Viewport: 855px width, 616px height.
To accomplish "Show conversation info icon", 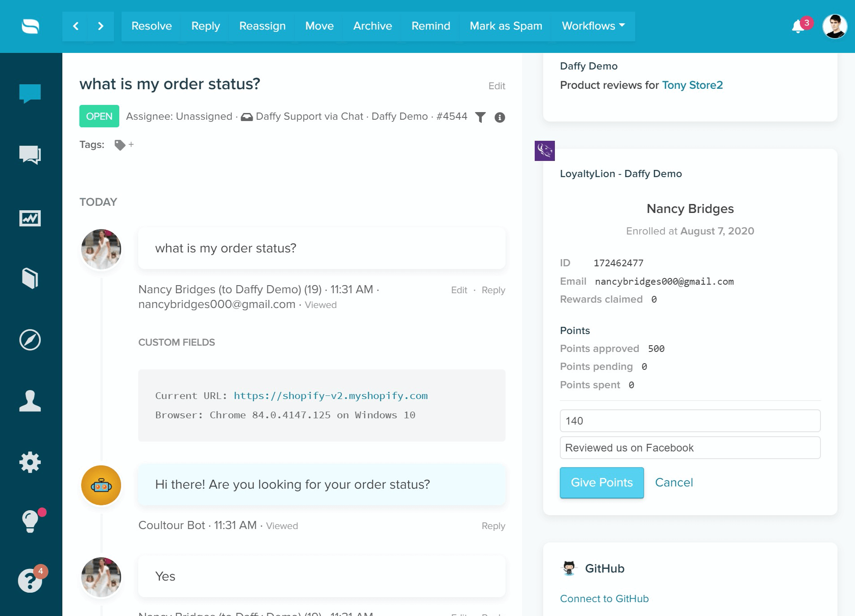I will pyautogui.click(x=500, y=117).
